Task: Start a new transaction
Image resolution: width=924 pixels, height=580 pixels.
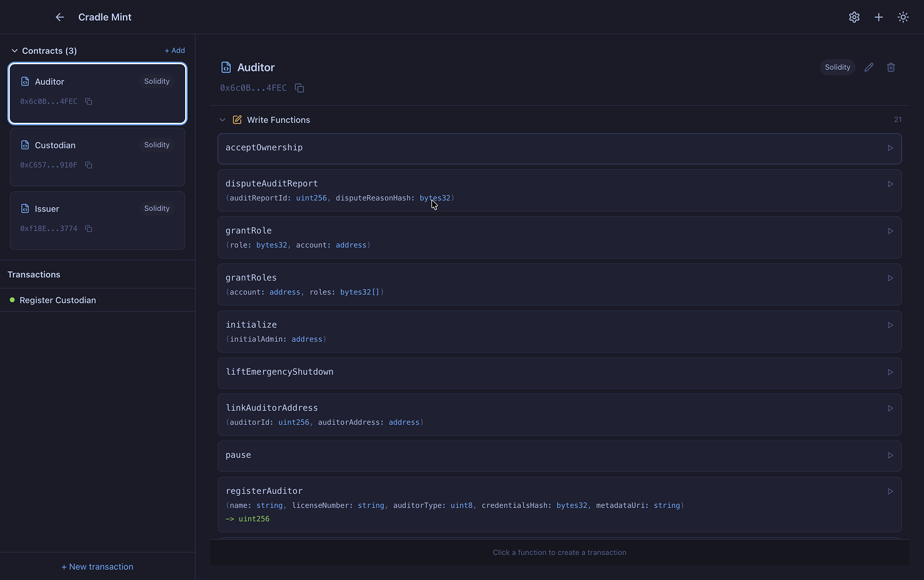Action: (x=97, y=567)
